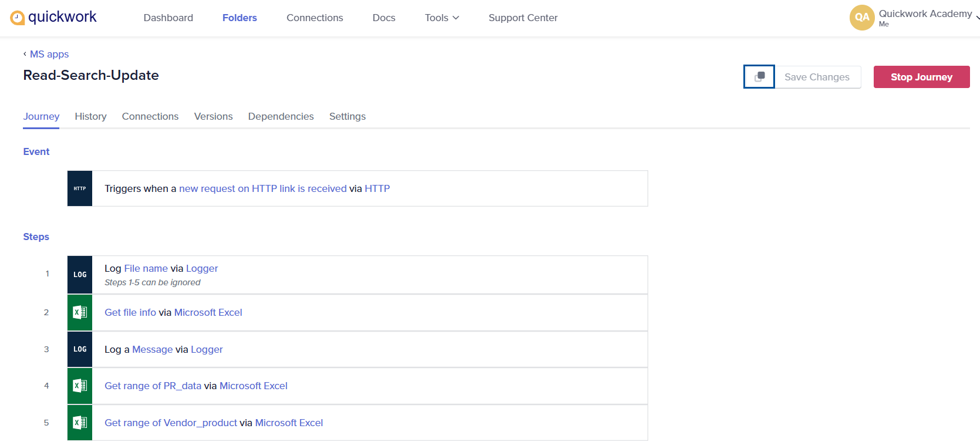Click 'Get range of Vendor_product' link

point(171,423)
